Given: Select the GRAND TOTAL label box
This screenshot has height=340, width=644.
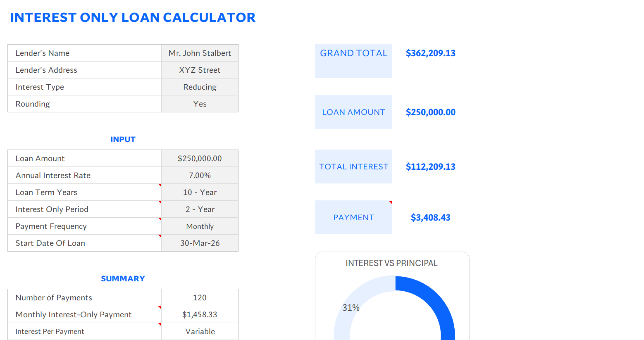Looking at the screenshot, I should 353,61.
